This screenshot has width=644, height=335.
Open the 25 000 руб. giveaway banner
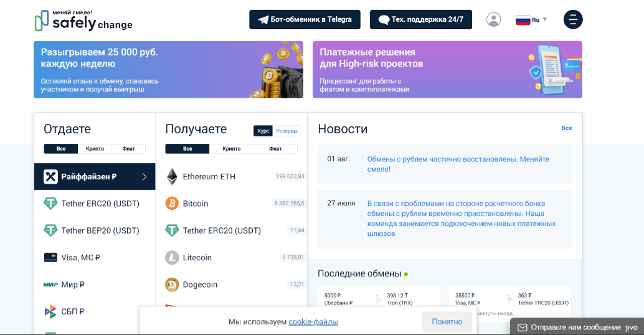168,69
